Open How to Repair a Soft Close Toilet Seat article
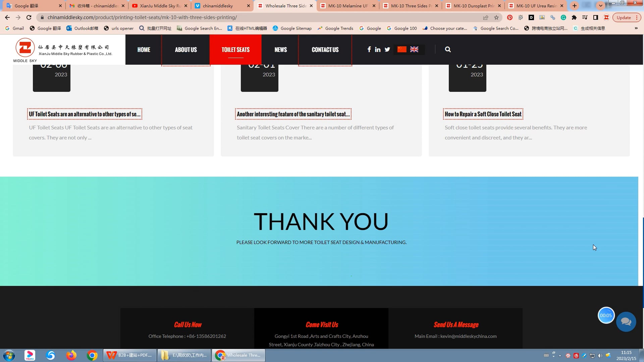Image resolution: width=644 pixels, height=362 pixels. (x=483, y=114)
